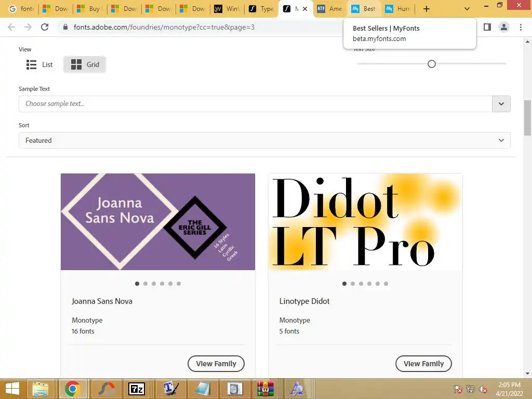Open the Windows Start button

click(x=12, y=389)
